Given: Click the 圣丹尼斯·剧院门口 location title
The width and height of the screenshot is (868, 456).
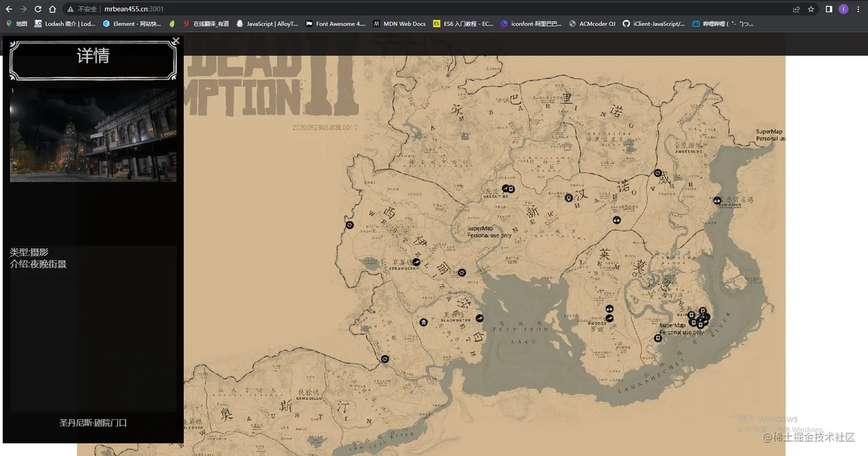Looking at the screenshot, I should pyautogui.click(x=93, y=423).
